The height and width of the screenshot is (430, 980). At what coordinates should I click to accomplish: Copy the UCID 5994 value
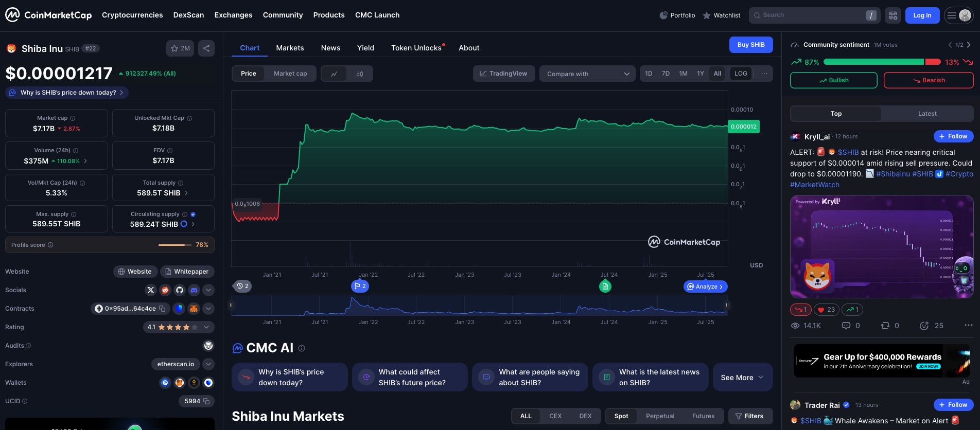(x=206, y=401)
